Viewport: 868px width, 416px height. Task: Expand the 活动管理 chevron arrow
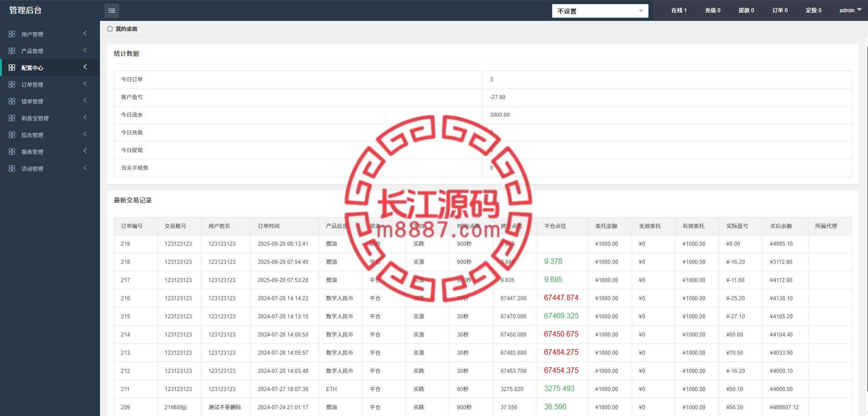point(85,168)
